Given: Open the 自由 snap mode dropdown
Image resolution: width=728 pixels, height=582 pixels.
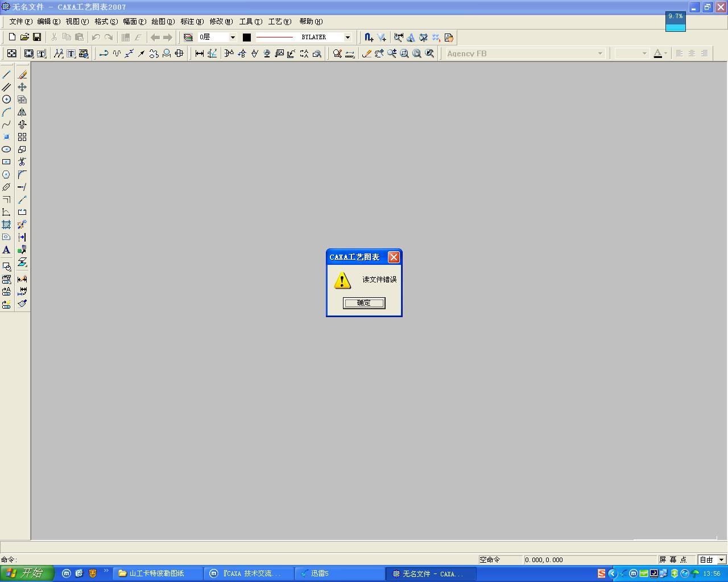Looking at the screenshot, I should [722, 560].
